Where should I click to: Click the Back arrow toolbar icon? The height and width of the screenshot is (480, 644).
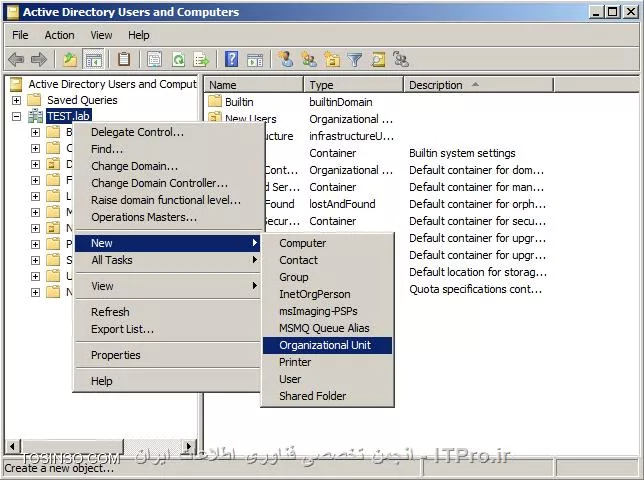[x=16, y=60]
